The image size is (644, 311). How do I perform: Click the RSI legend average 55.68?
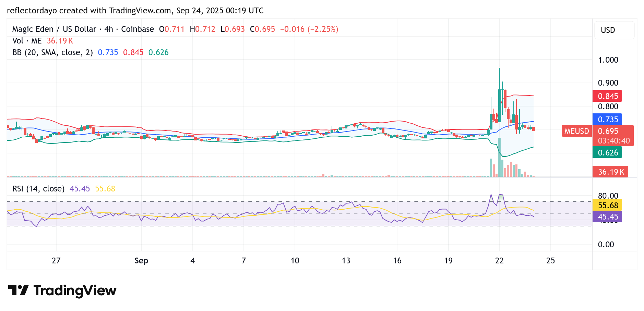coord(105,189)
